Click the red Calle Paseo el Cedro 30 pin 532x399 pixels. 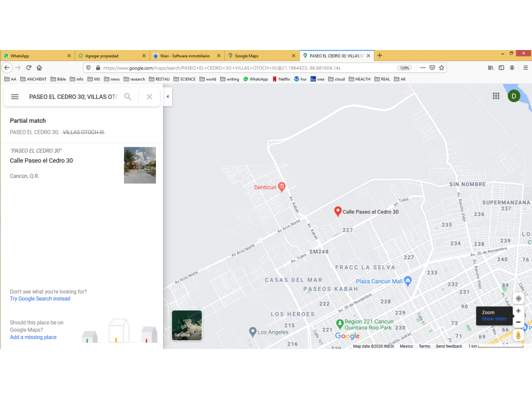coord(337,211)
